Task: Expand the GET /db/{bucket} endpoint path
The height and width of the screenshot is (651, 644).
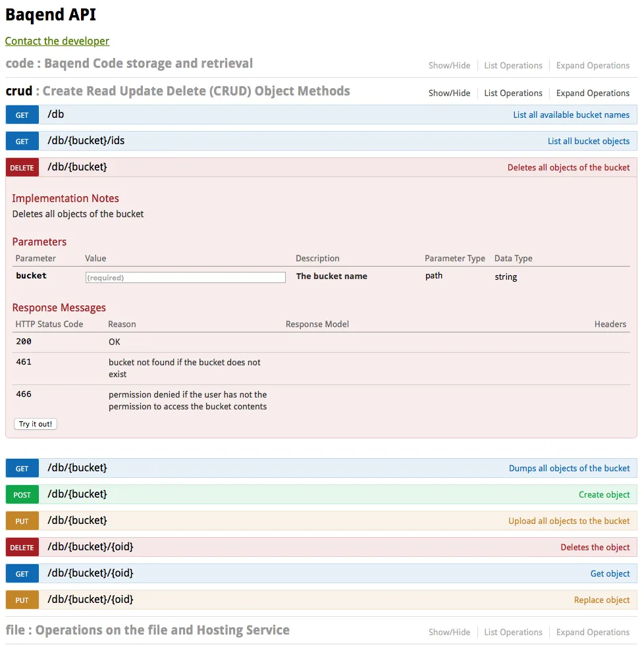Action: coord(77,468)
